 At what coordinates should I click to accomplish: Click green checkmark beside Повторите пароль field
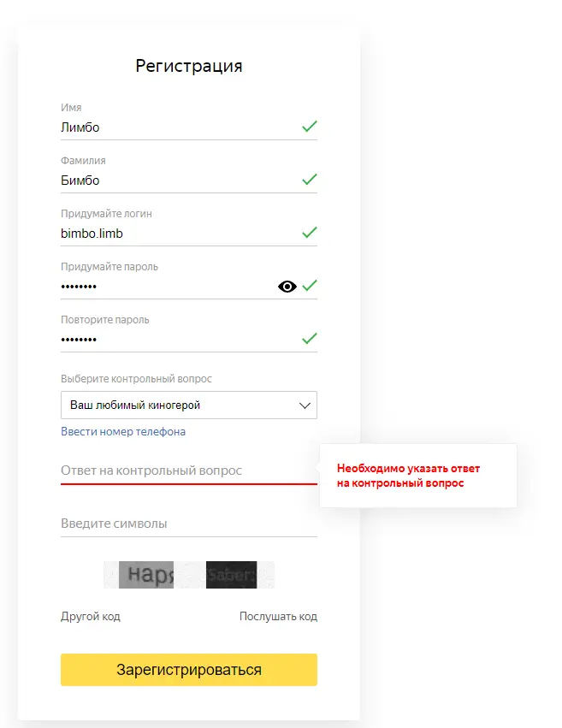tap(310, 338)
